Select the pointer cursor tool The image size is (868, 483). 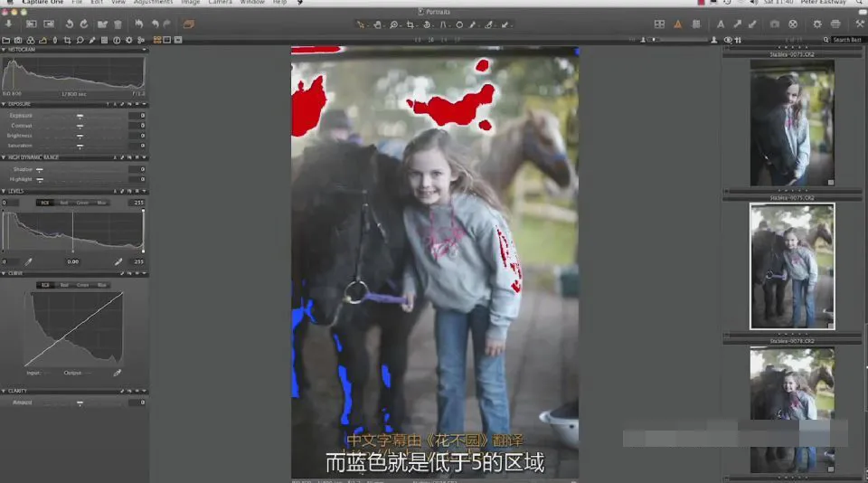pos(361,24)
